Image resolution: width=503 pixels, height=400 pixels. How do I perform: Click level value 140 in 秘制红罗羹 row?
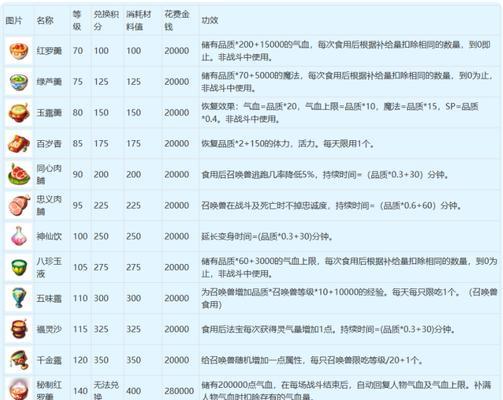80,391
